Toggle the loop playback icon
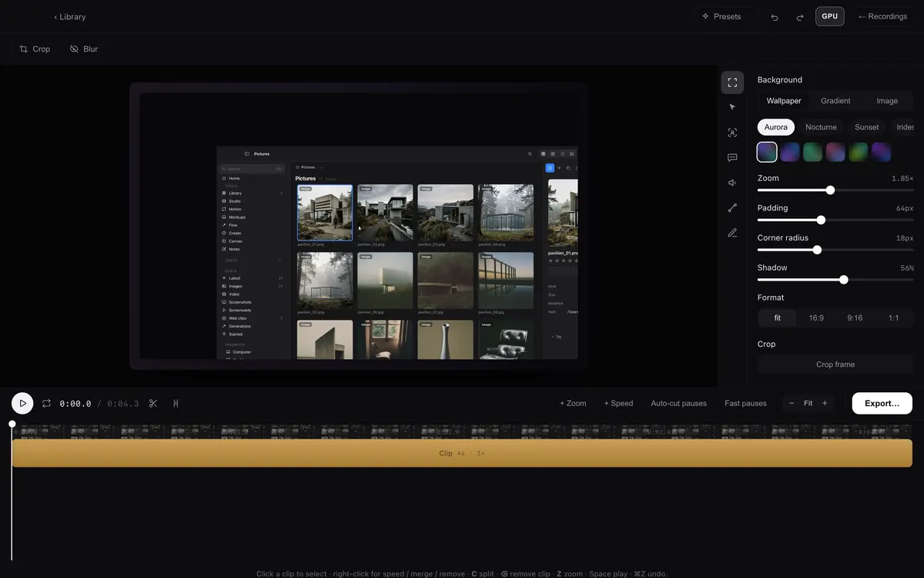The image size is (924, 578). pyautogui.click(x=46, y=403)
